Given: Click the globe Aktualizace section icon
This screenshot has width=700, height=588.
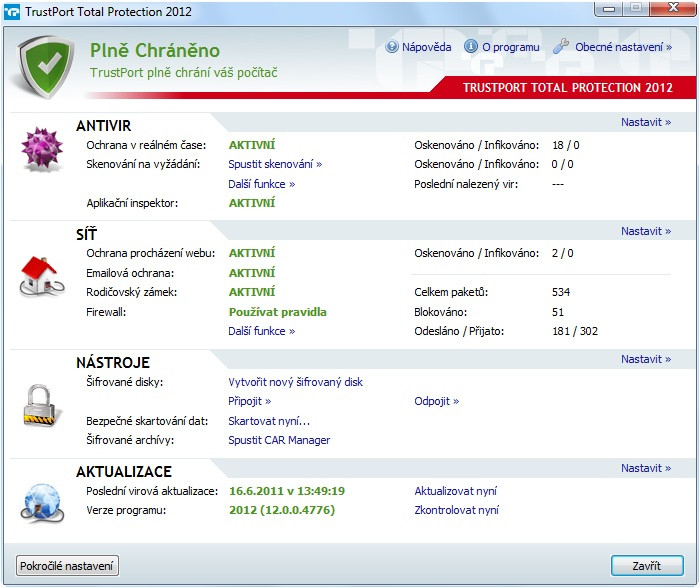Looking at the screenshot, I should pos(42,503).
